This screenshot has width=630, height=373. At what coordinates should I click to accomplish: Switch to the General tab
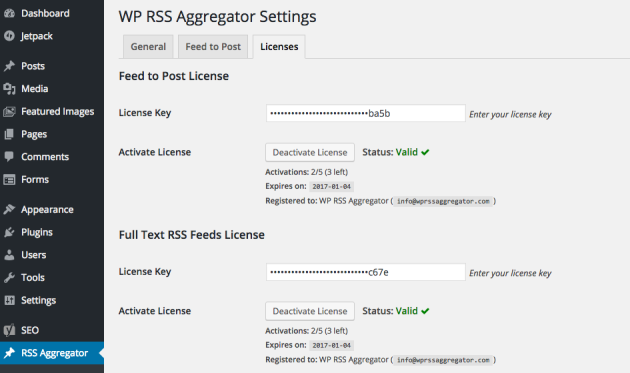click(148, 47)
